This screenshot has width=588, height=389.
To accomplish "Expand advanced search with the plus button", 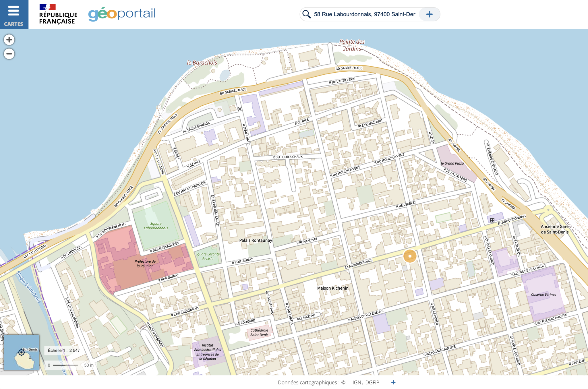I will point(429,14).
